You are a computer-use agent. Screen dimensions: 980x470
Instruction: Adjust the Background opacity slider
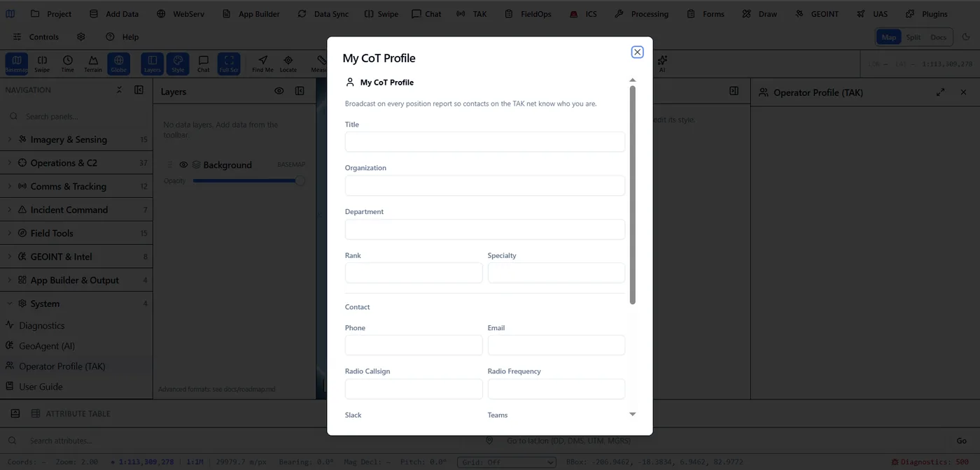click(x=248, y=180)
